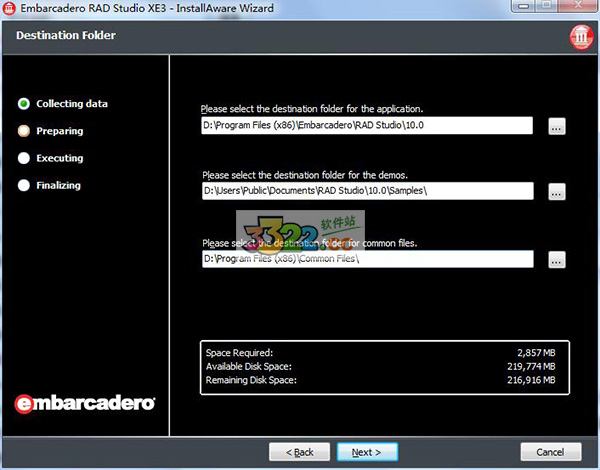Screen dimensions: 600x470
Task: Click the '219,774 MB' value
Action: point(531,366)
